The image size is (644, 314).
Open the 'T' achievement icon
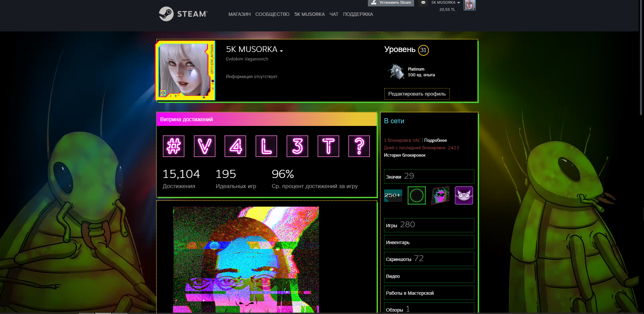(328, 146)
